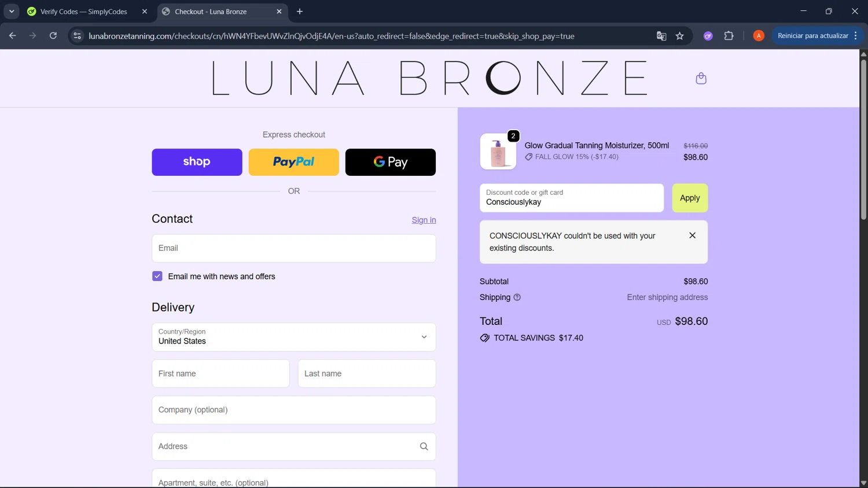The width and height of the screenshot is (868, 488).
Task: Click the tanning moisturizer product thumbnail
Action: 498,151
